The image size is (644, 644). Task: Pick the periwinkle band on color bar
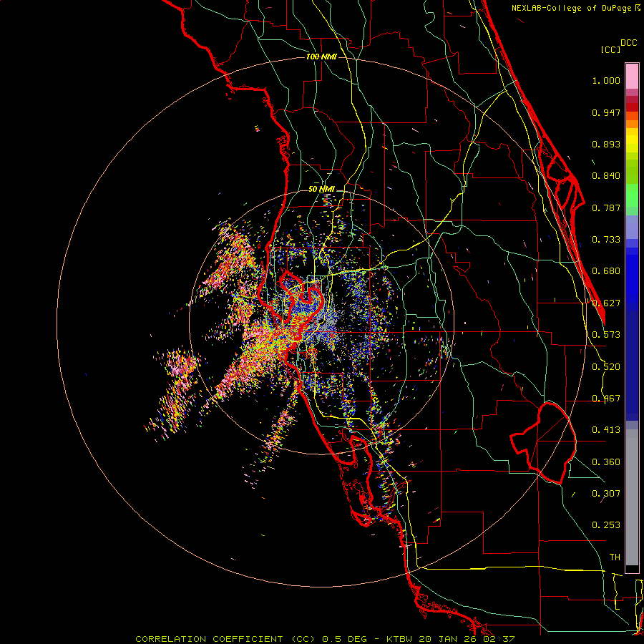pyautogui.click(x=632, y=228)
